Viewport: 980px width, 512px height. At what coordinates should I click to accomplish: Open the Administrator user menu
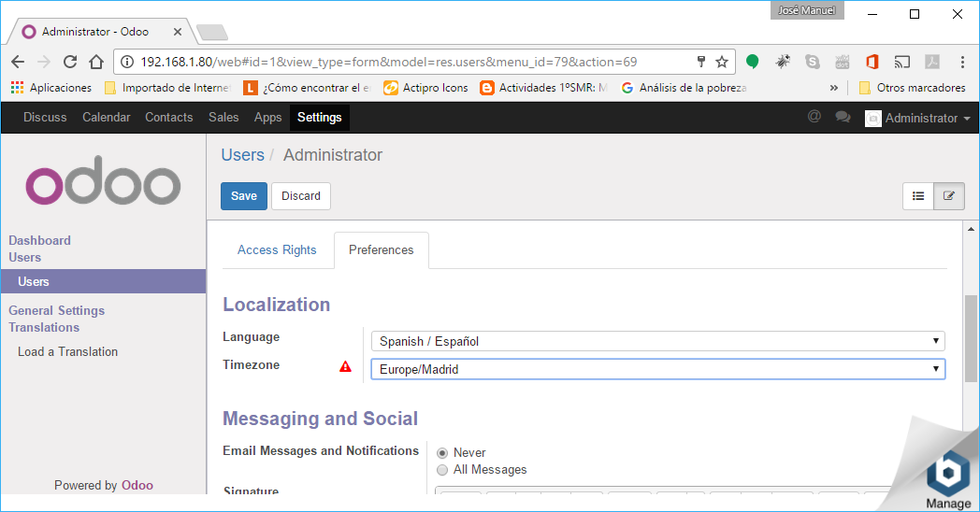[912, 119]
